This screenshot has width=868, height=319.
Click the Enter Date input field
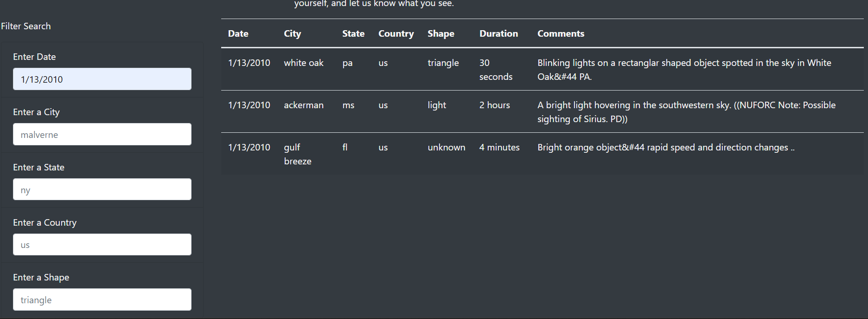coord(102,79)
